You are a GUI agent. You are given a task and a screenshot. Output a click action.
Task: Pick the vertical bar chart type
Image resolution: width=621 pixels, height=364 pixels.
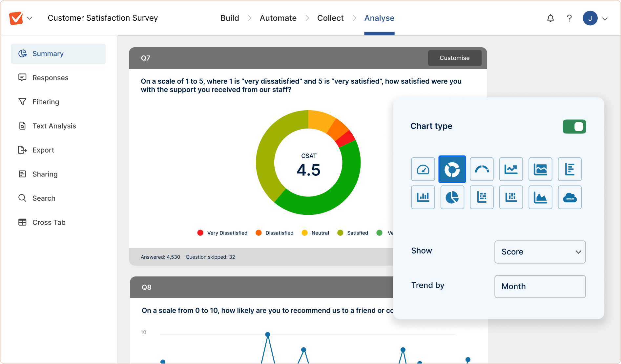[423, 197]
